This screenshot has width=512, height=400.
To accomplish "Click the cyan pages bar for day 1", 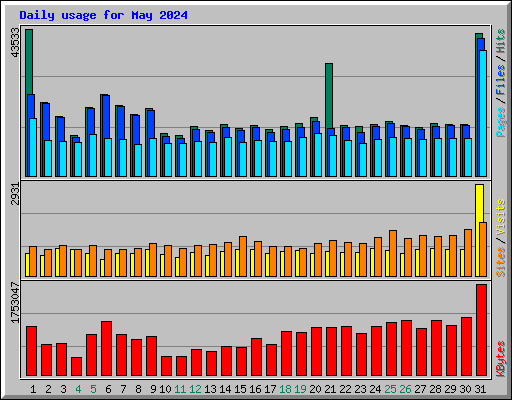I will (x=33, y=147).
